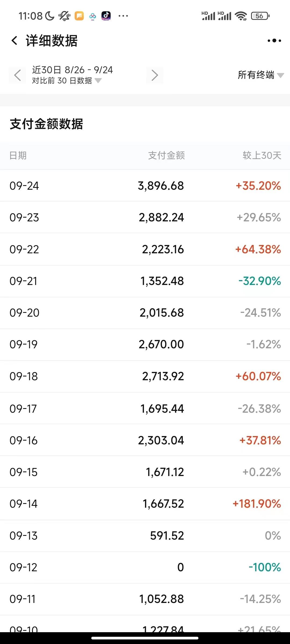The width and height of the screenshot is (290, 644).
Task: Tap the back arrow beside 详细数据
Action: (x=15, y=41)
